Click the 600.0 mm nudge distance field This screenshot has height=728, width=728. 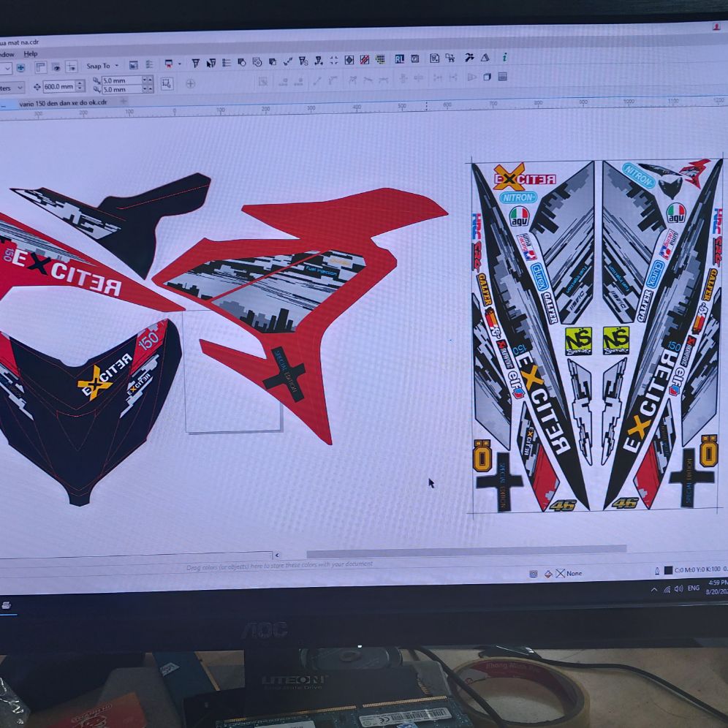click(58, 87)
